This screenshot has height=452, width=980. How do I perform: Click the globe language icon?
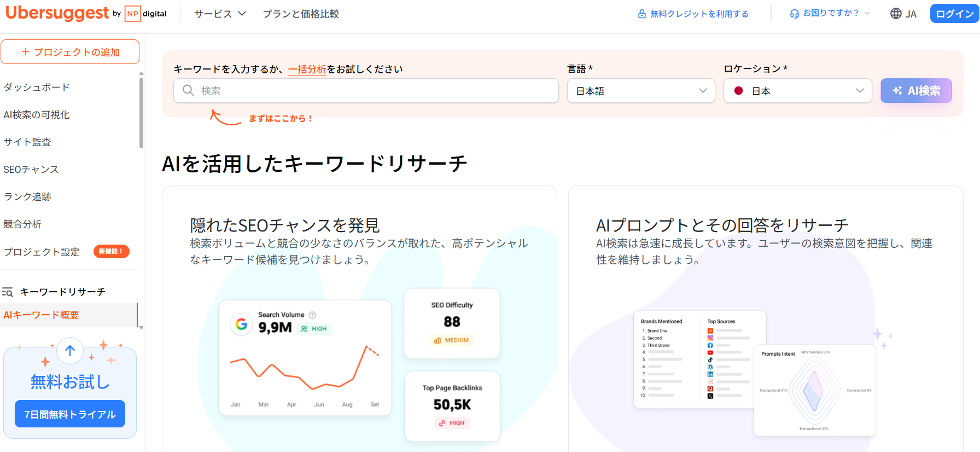pos(896,14)
